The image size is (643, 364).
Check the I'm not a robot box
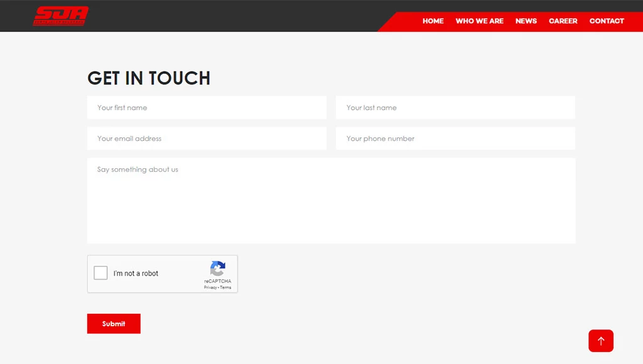[100, 273]
